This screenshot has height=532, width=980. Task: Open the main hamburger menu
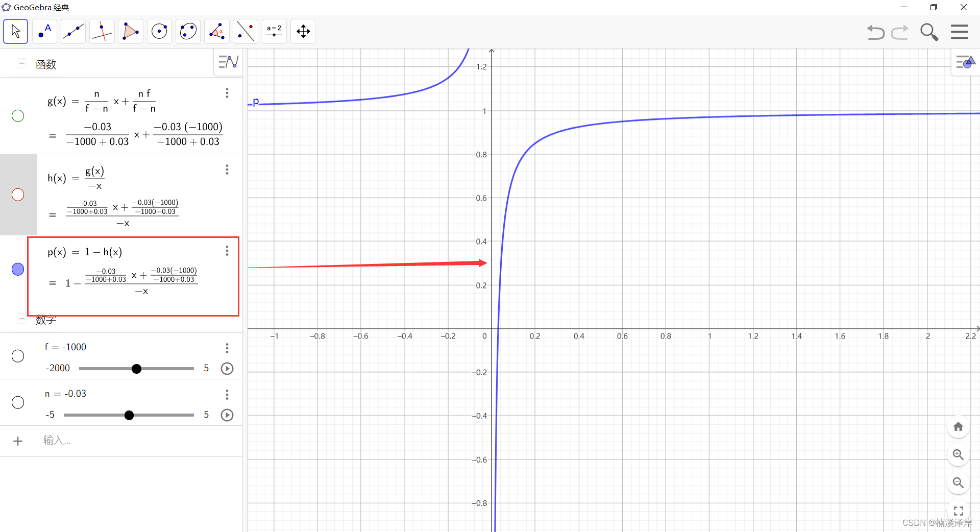pyautogui.click(x=960, y=32)
